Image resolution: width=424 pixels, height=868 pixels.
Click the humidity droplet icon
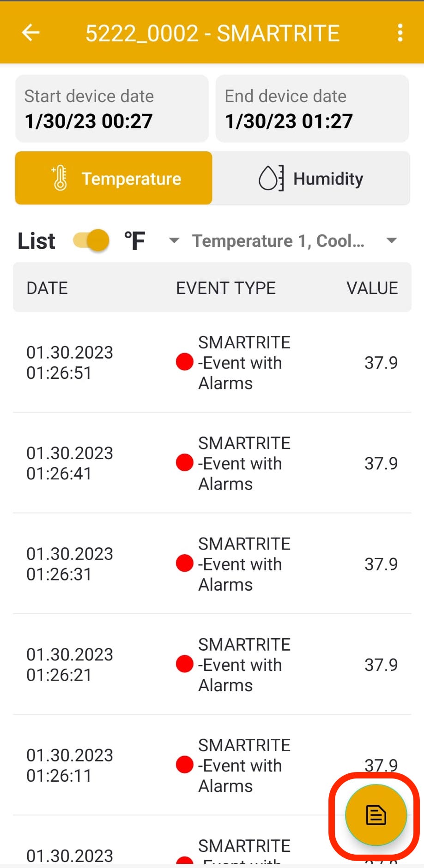271,178
